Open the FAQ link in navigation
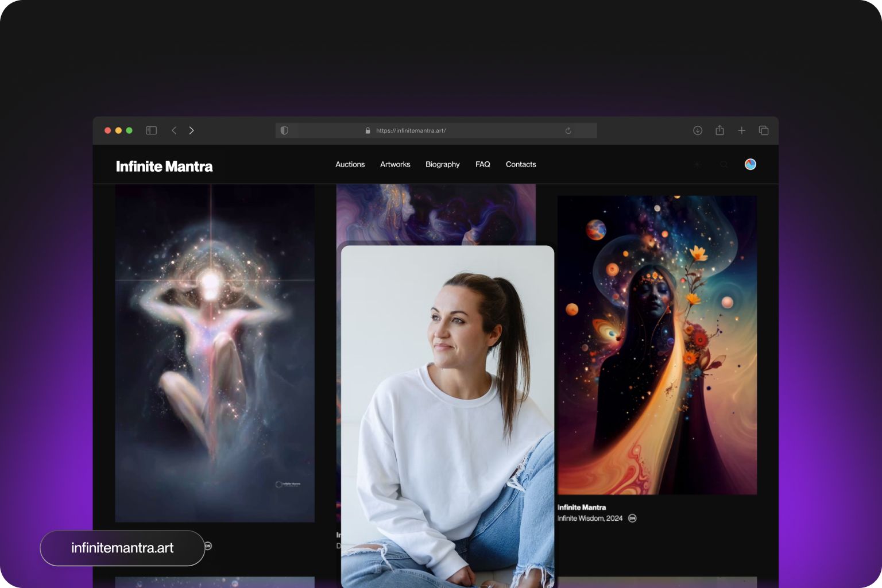 [482, 164]
